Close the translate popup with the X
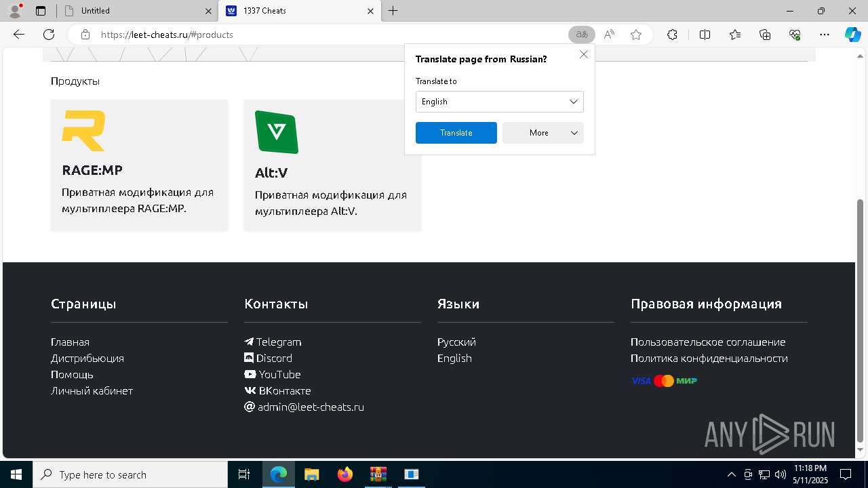The image size is (868, 488). coord(584,54)
